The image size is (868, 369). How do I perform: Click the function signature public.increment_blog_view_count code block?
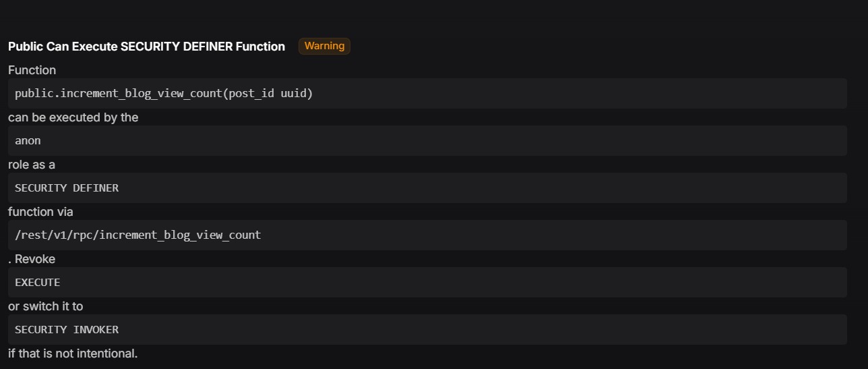(x=427, y=93)
